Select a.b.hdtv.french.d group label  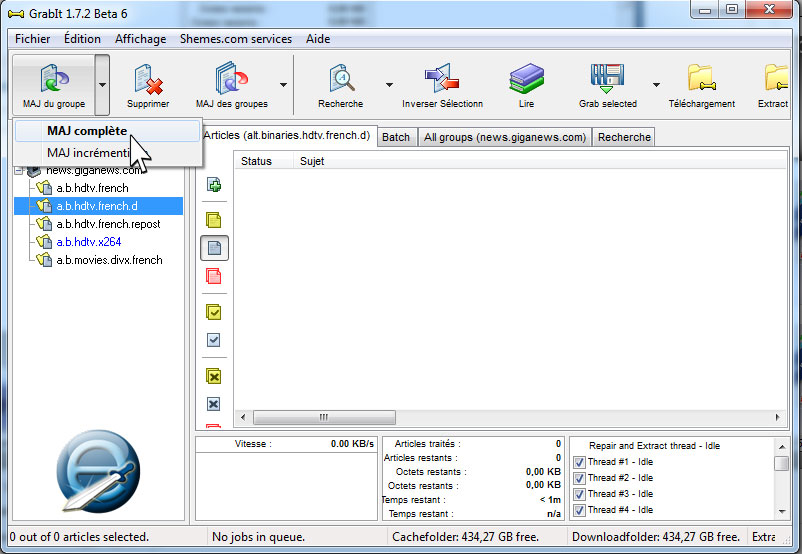pos(97,206)
